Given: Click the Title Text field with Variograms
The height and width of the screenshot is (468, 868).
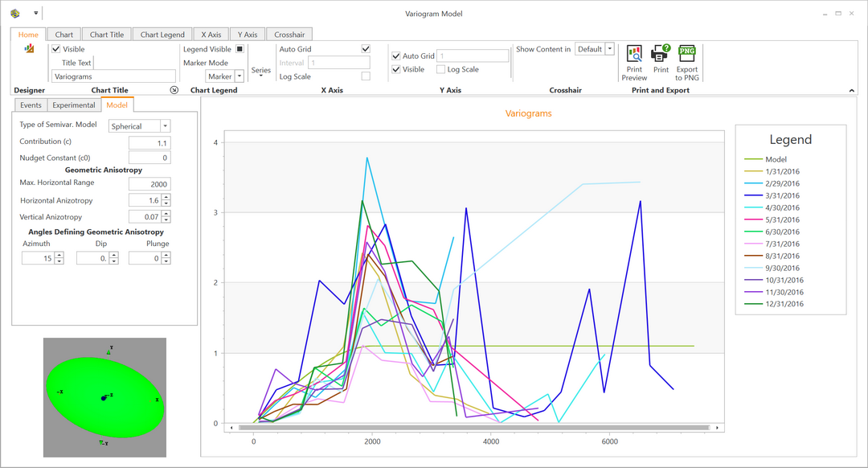Looking at the screenshot, I should click(113, 76).
